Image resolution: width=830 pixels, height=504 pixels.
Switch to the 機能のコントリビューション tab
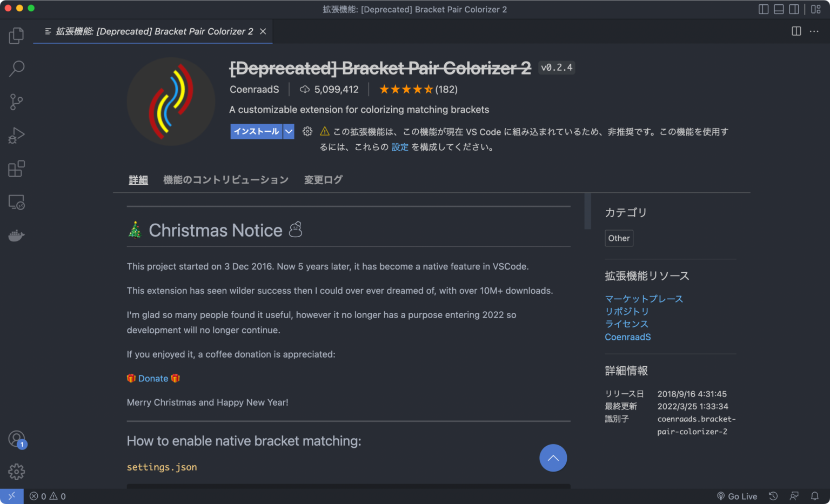226,179
